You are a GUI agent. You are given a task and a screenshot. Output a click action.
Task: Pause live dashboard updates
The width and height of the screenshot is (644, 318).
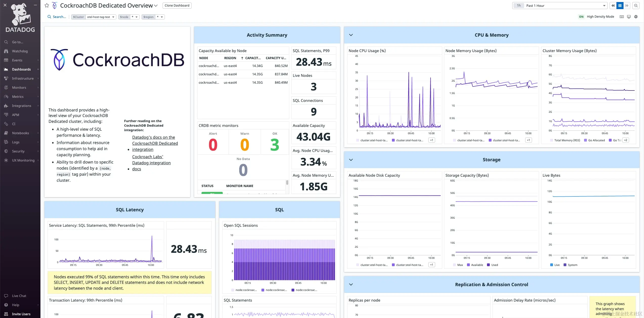[x=620, y=5]
